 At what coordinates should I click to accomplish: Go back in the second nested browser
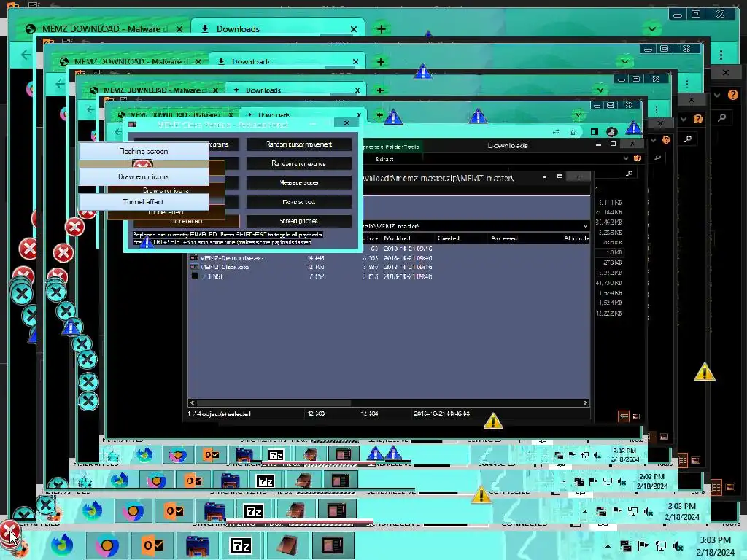60,85
